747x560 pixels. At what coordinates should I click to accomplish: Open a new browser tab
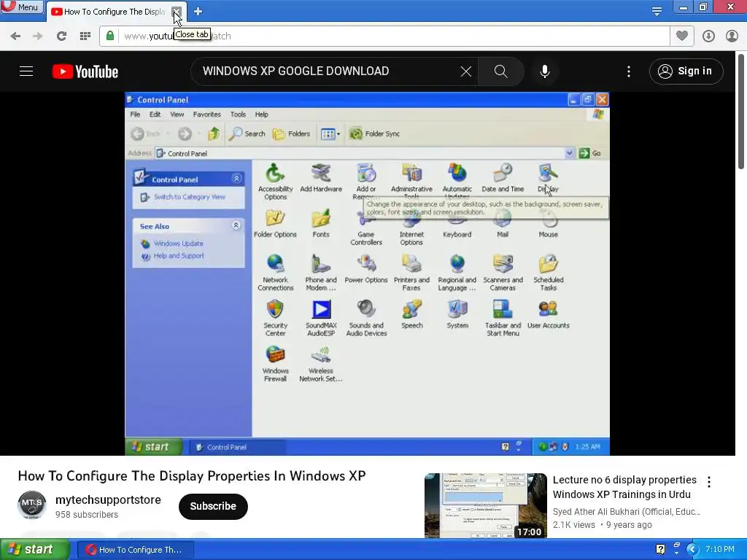[198, 12]
